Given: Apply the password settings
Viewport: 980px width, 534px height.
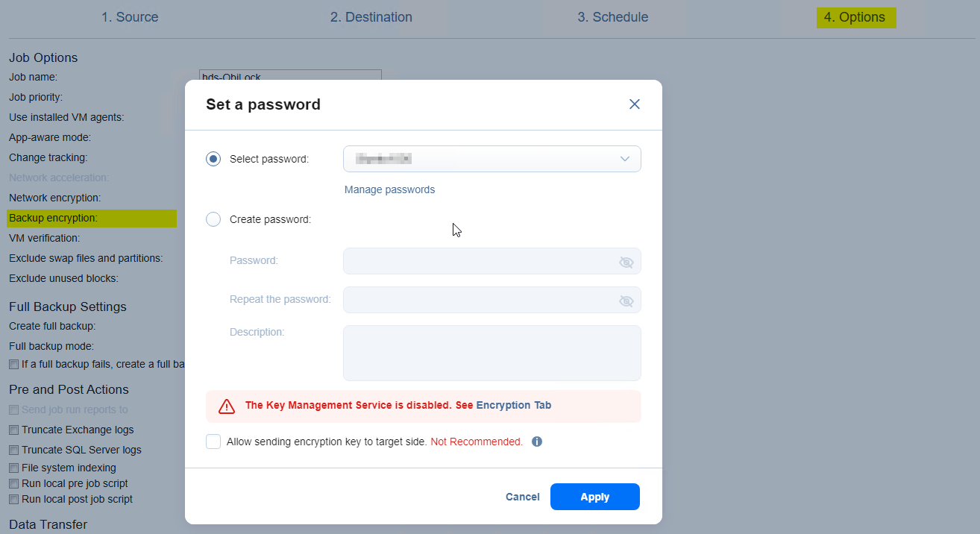Looking at the screenshot, I should pyautogui.click(x=595, y=497).
